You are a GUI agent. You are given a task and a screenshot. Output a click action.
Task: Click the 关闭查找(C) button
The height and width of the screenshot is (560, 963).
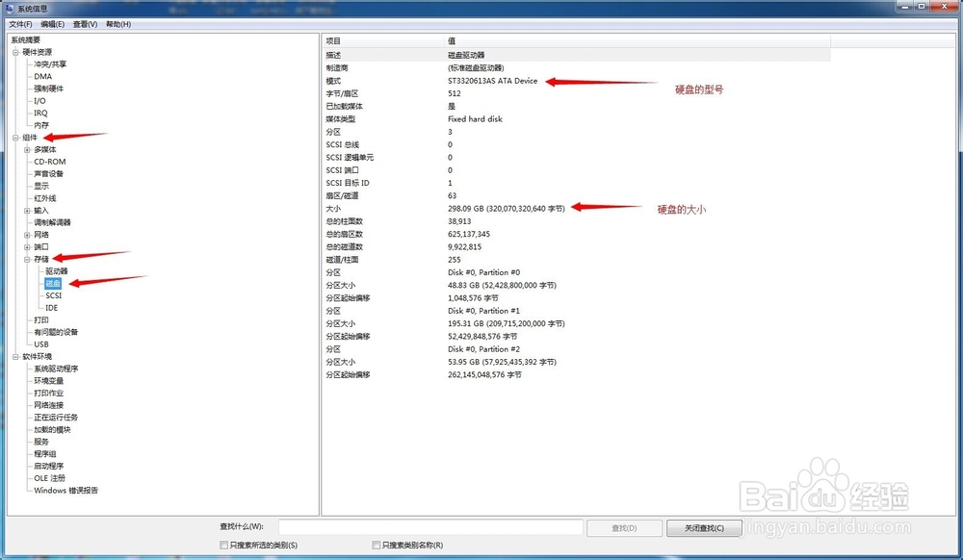(704, 527)
